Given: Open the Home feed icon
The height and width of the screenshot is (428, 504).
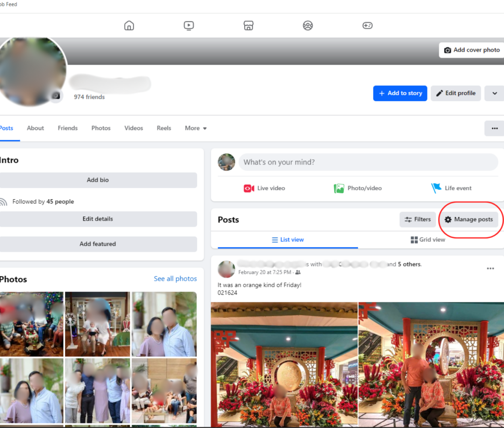Looking at the screenshot, I should pos(129,25).
